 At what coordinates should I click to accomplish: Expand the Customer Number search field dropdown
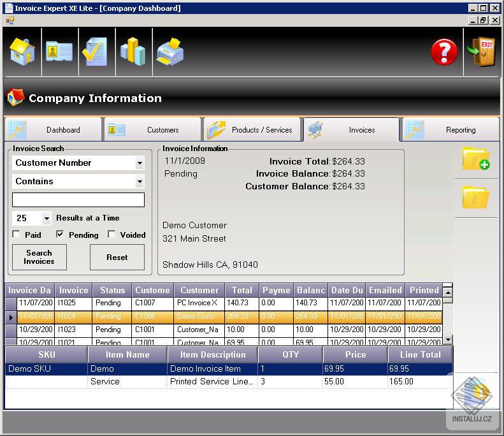(140, 163)
